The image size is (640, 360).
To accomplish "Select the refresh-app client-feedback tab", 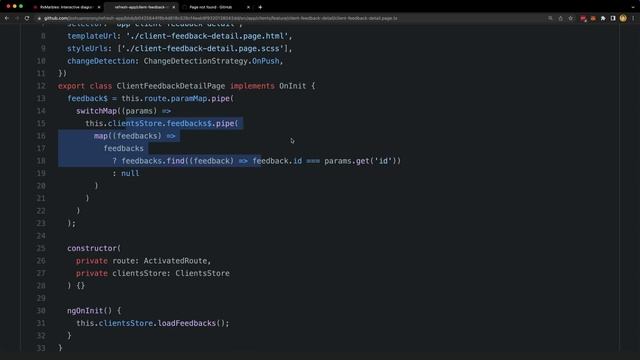I will (x=140, y=7).
